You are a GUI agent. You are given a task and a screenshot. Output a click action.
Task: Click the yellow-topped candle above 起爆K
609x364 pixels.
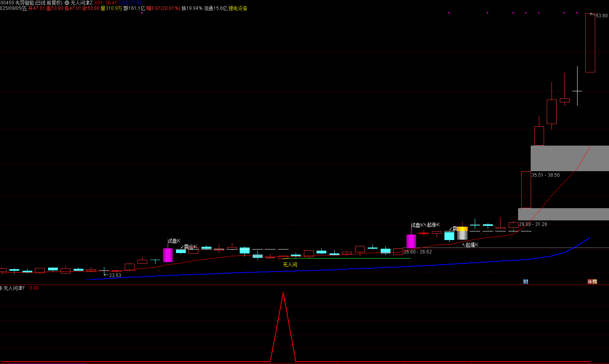(x=462, y=233)
